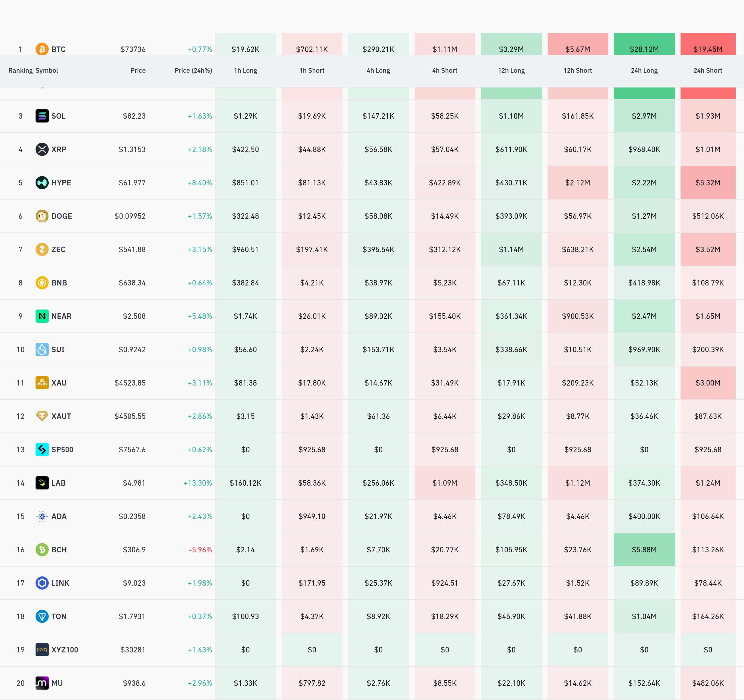This screenshot has height=700, width=744.
Task: Open the DOGE symbol link
Action: coord(62,216)
